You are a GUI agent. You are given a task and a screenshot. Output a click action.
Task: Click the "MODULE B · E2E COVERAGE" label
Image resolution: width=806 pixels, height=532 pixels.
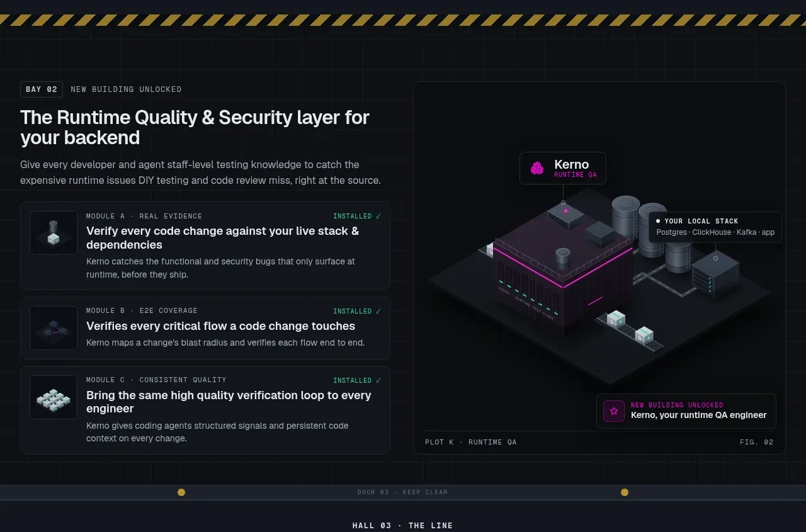click(x=142, y=310)
